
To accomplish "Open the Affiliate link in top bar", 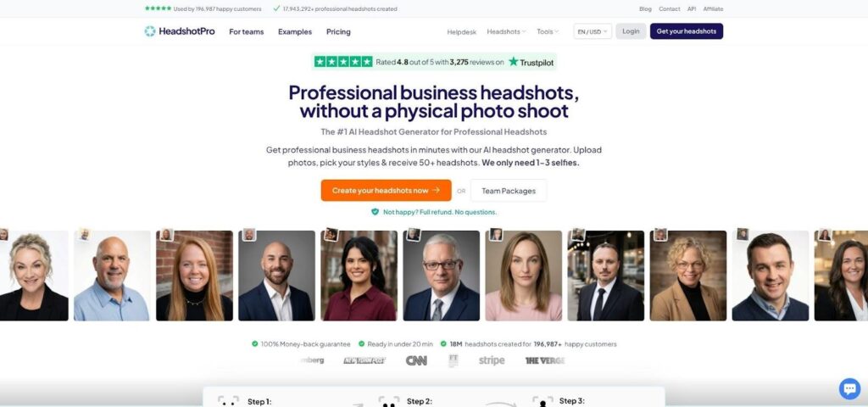I will pos(713,8).
